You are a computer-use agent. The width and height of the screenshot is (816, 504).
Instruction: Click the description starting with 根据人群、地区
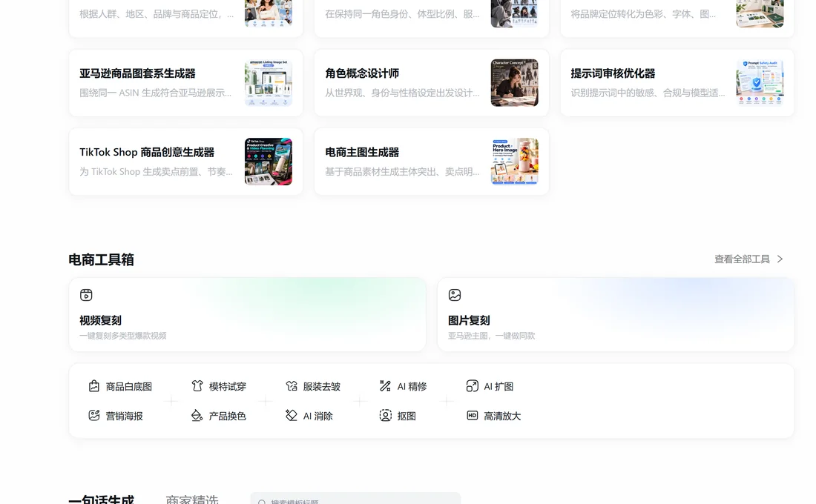pyautogui.click(x=157, y=14)
